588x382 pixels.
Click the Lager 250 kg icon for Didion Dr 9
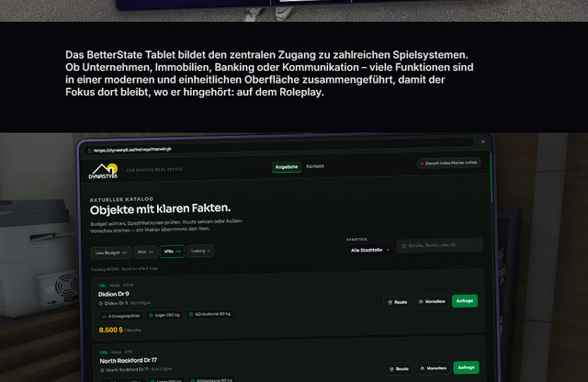pyautogui.click(x=151, y=315)
